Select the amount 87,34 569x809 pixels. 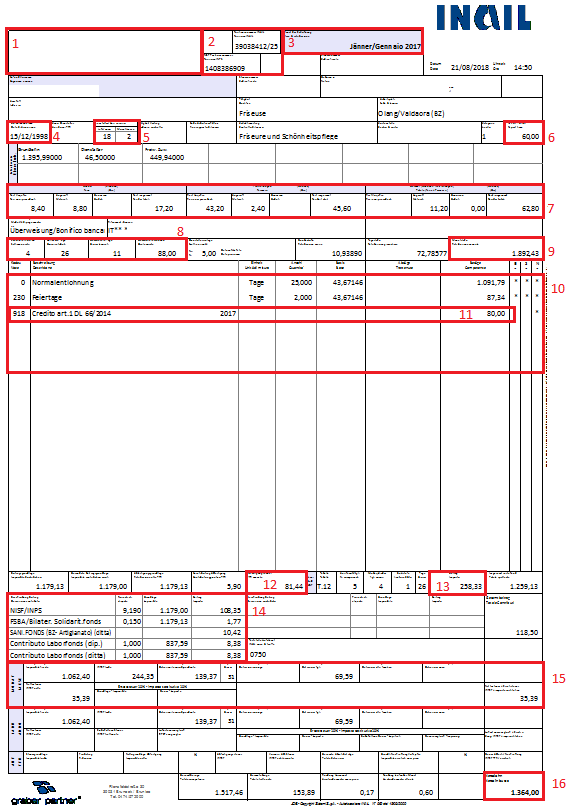(496, 298)
